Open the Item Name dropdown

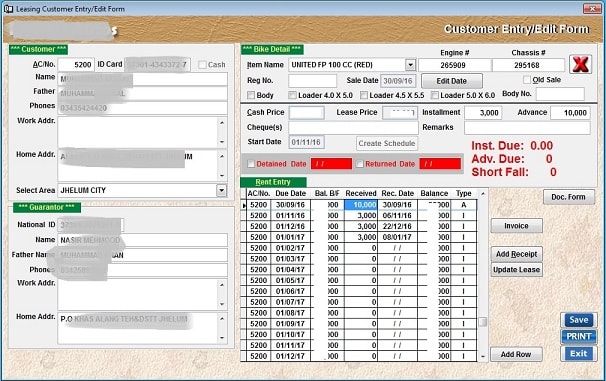pyautogui.click(x=410, y=65)
